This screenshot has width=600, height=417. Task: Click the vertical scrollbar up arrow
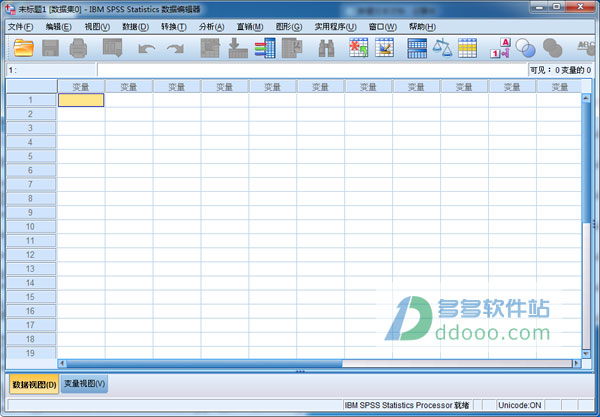[x=586, y=98]
